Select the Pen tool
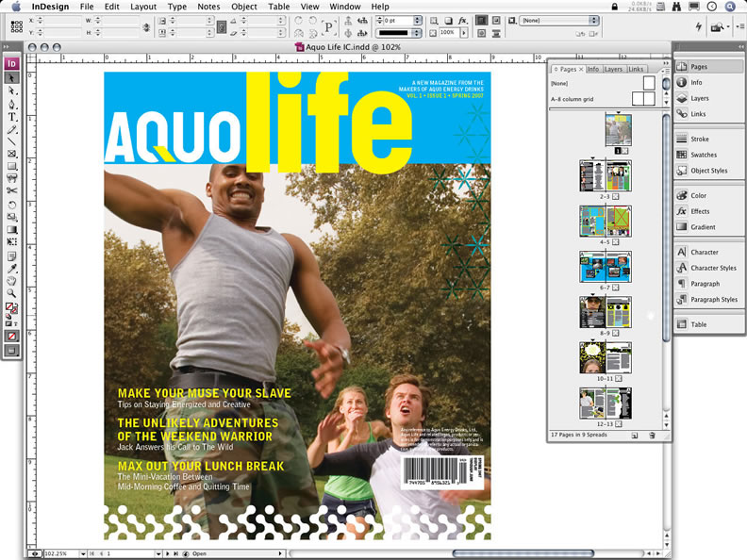Screen dimensions: 747x560 (x=12, y=104)
